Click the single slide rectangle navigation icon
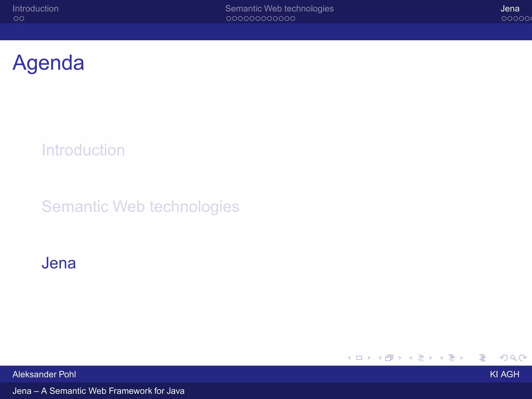 (x=359, y=358)
